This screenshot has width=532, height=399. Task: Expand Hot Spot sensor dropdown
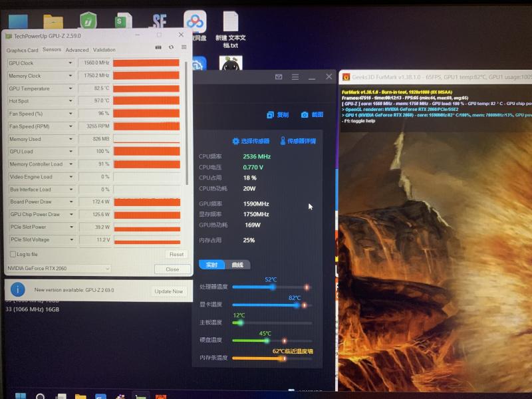(x=70, y=101)
